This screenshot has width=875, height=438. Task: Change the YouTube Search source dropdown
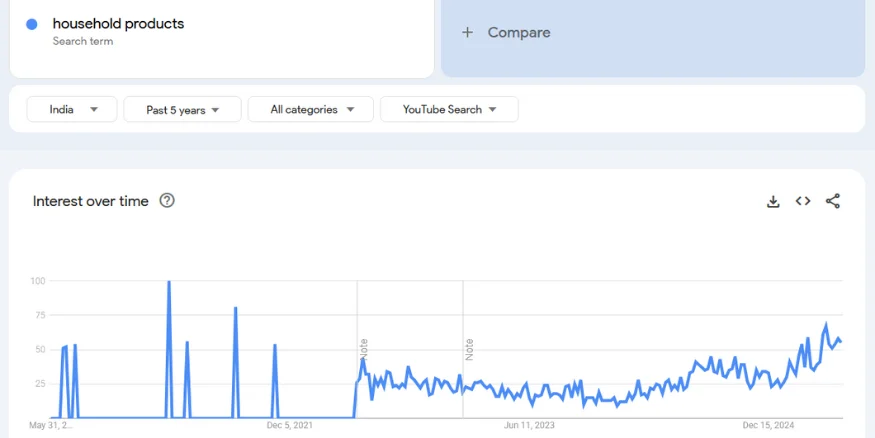(449, 110)
